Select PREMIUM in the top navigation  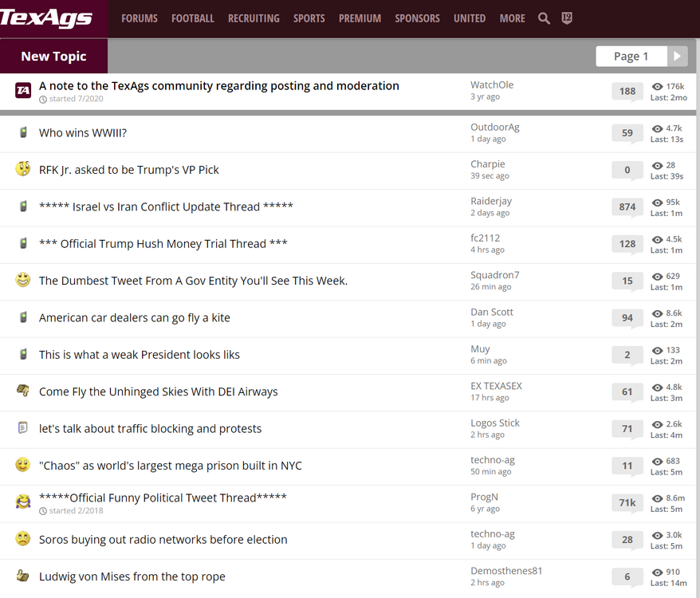(x=360, y=18)
